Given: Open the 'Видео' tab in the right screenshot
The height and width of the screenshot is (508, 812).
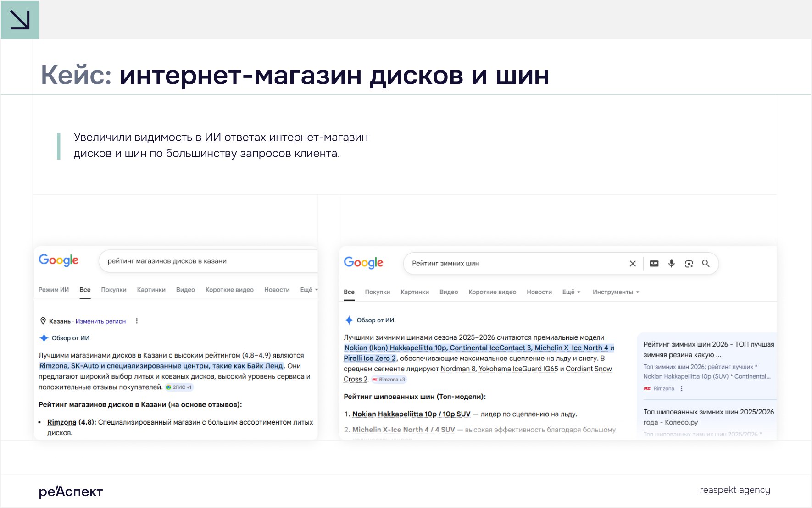Looking at the screenshot, I should click(449, 292).
